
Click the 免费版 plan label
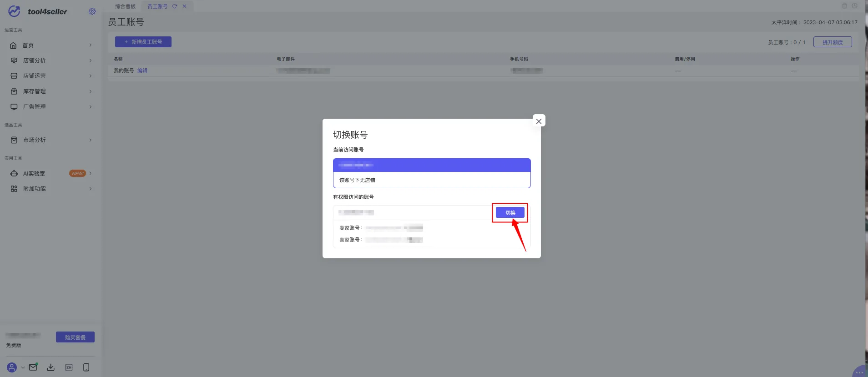[x=14, y=345]
